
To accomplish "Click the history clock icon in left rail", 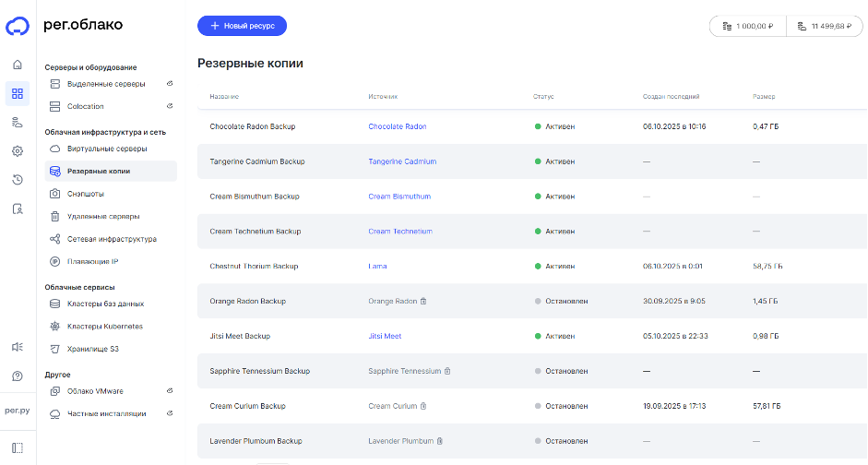I will click(17, 180).
